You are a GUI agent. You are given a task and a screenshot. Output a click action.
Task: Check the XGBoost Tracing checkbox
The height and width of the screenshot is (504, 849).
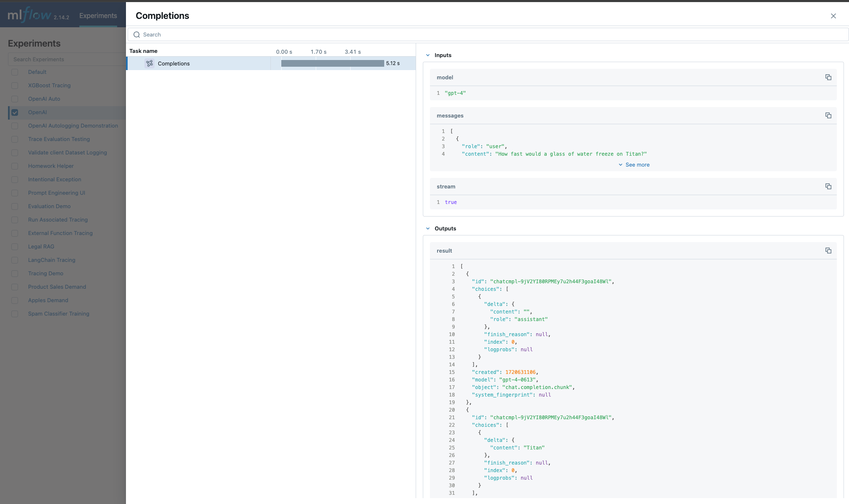point(15,86)
